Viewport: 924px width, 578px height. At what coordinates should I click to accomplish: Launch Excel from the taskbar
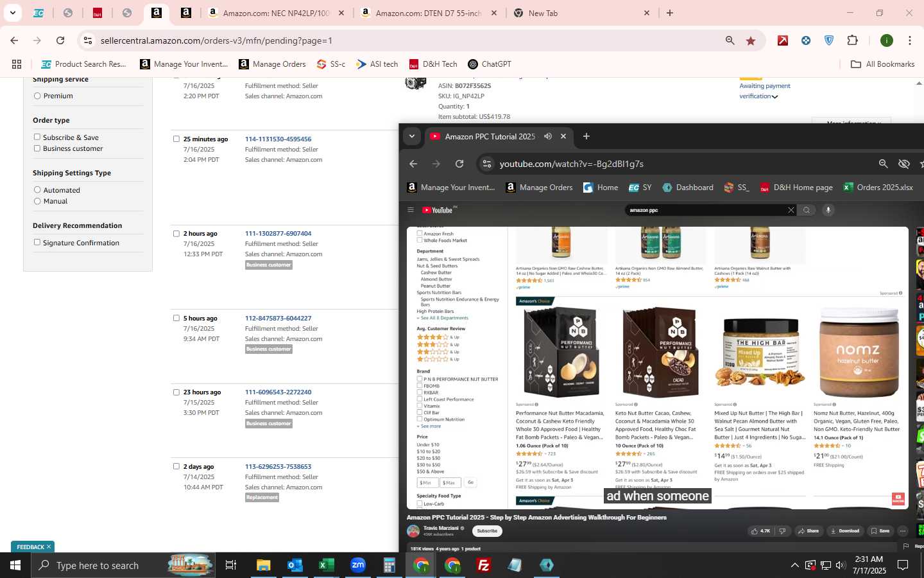click(326, 565)
